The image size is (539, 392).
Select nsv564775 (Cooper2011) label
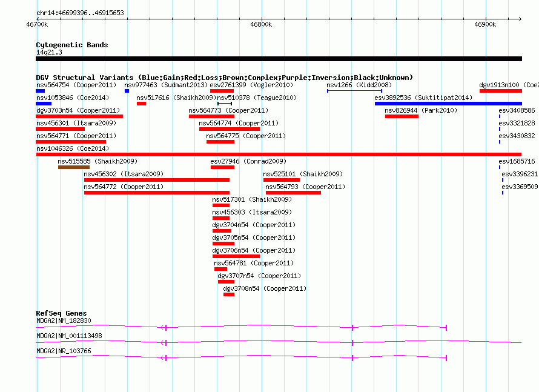coord(246,136)
